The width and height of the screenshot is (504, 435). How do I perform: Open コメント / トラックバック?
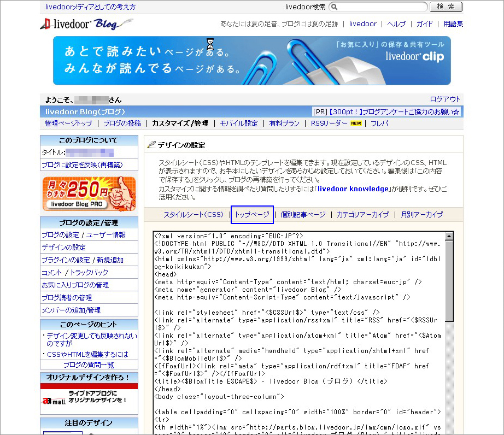pyautogui.click(x=75, y=273)
